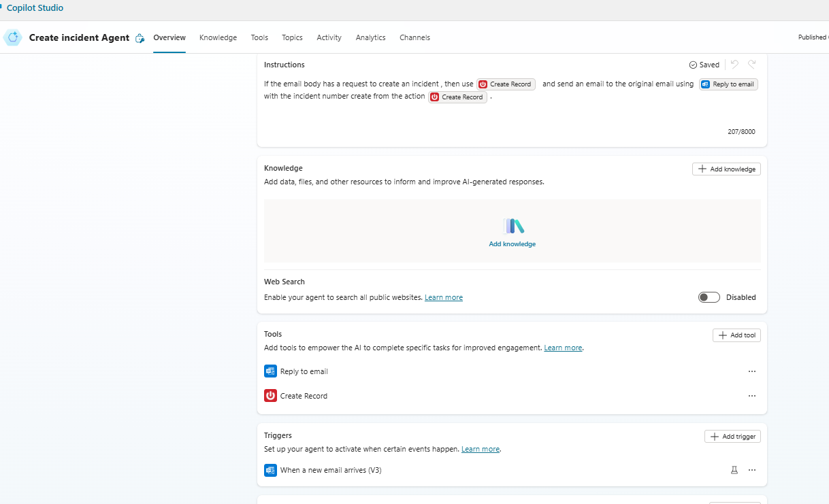Open the Learn more link under Tools
829x504 pixels.
click(563, 347)
